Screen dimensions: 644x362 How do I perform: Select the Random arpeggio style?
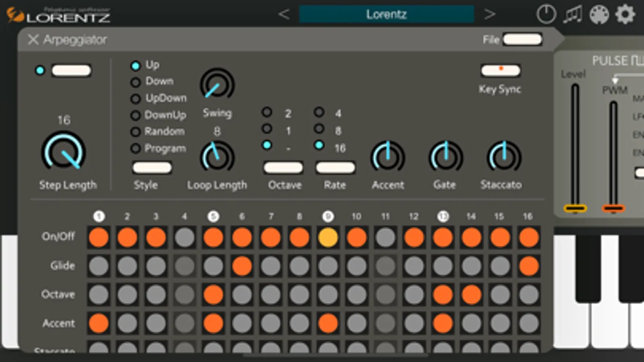pyautogui.click(x=136, y=132)
